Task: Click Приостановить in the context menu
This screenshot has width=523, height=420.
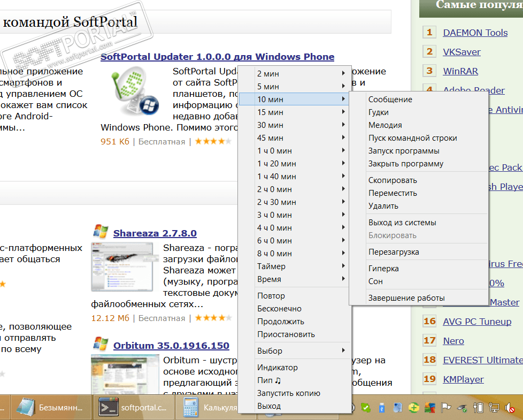Action: pyautogui.click(x=294, y=334)
